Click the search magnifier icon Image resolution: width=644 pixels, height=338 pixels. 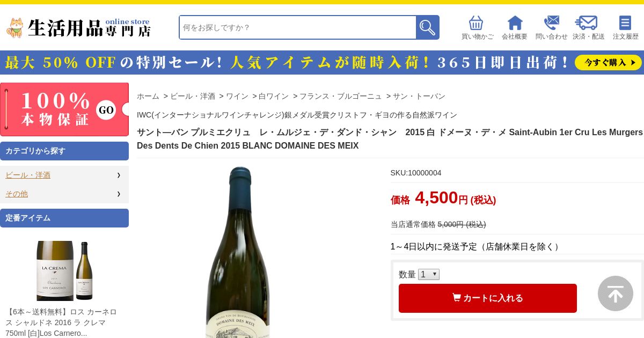(x=428, y=27)
